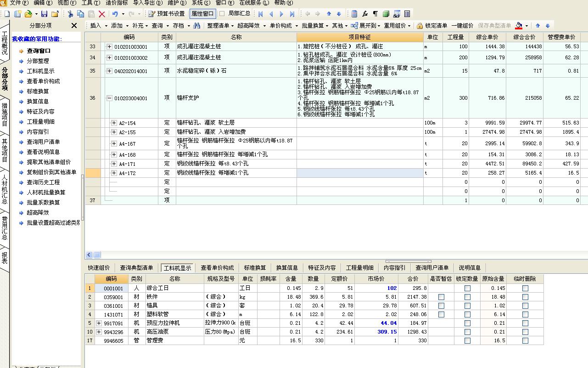The image size is (588, 368).
Task: Open 工料机显示 in the favorites list
Action: coord(40,71)
